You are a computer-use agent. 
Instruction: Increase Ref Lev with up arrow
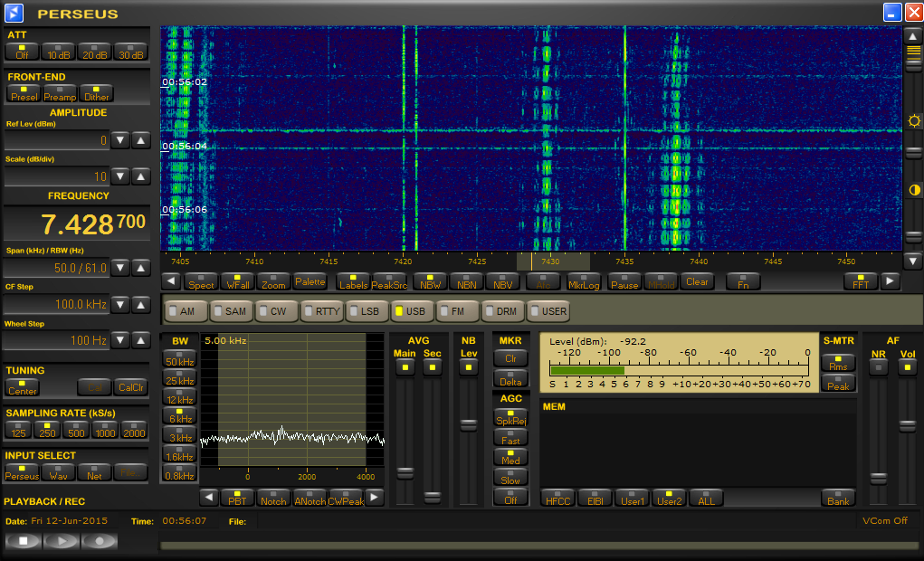click(141, 140)
